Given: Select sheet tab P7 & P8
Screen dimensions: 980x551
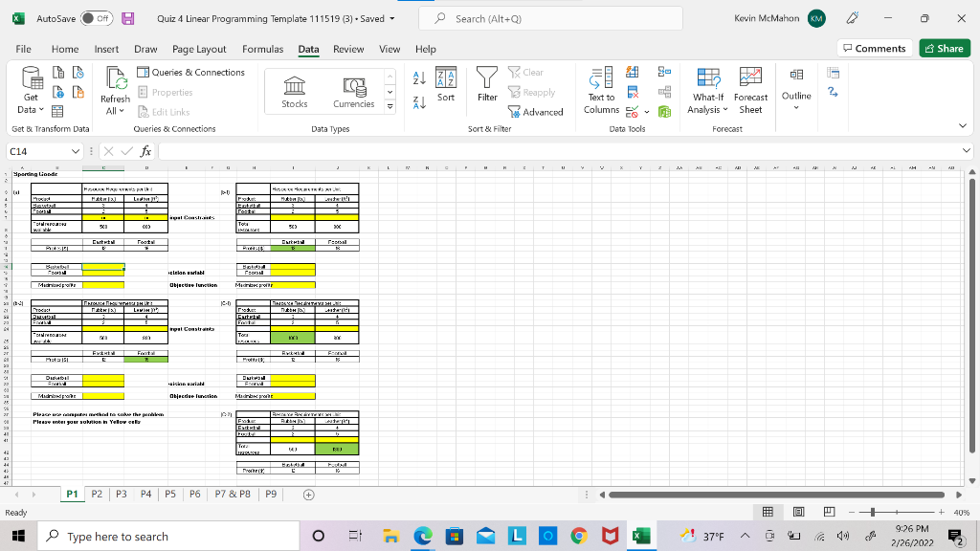Looking at the screenshot, I should pos(233,495).
